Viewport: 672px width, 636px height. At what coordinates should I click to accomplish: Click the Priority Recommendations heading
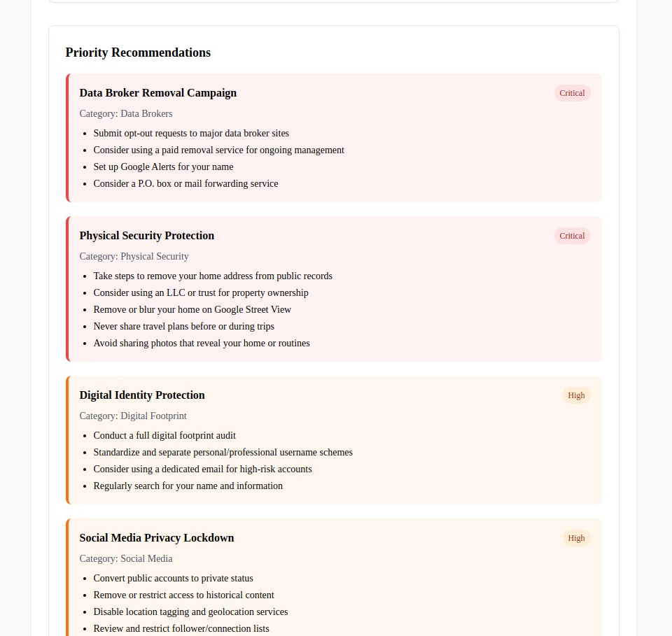click(x=138, y=52)
